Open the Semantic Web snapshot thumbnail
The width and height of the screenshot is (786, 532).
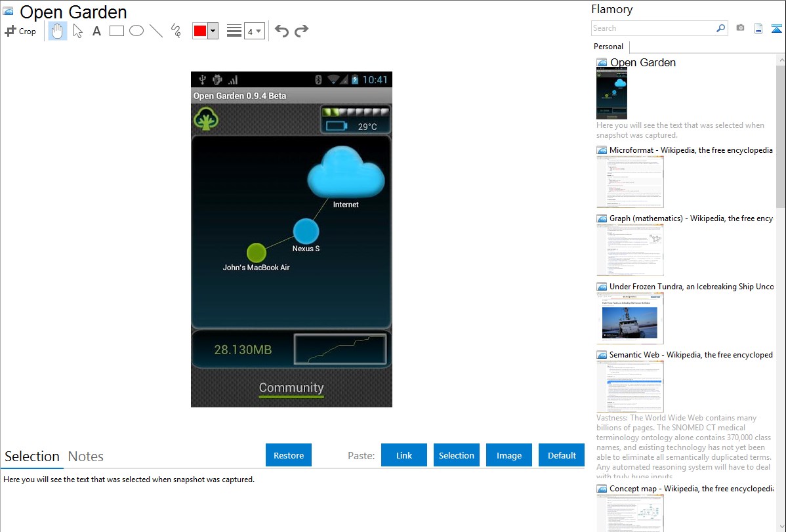[630, 386]
